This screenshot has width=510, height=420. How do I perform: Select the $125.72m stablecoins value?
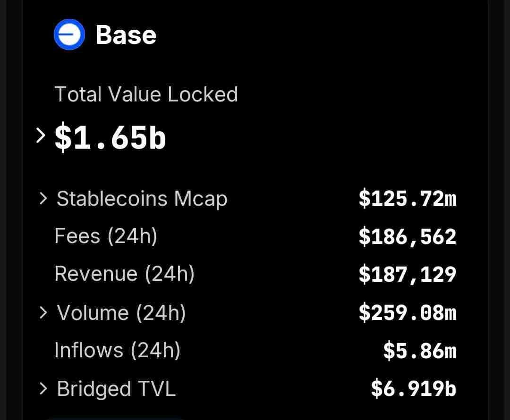[408, 199]
